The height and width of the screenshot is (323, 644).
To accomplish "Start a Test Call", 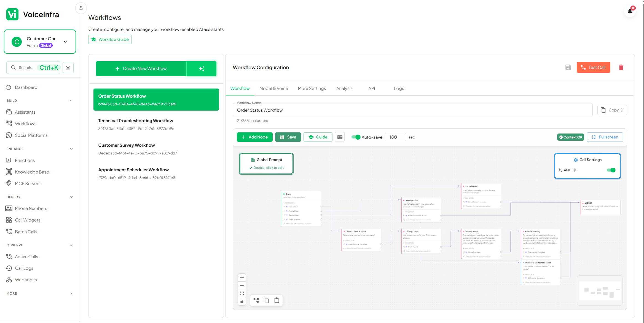I will click(x=593, y=67).
